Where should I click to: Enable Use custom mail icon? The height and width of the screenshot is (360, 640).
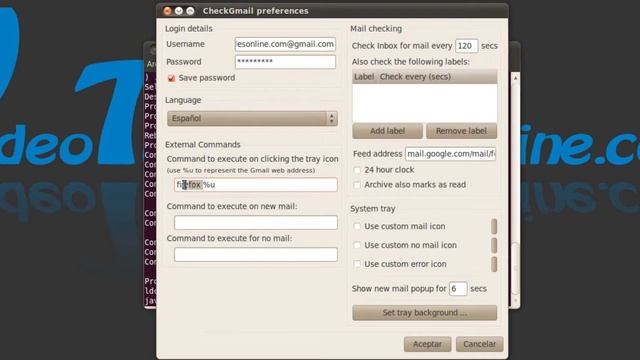pyautogui.click(x=357, y=226)
